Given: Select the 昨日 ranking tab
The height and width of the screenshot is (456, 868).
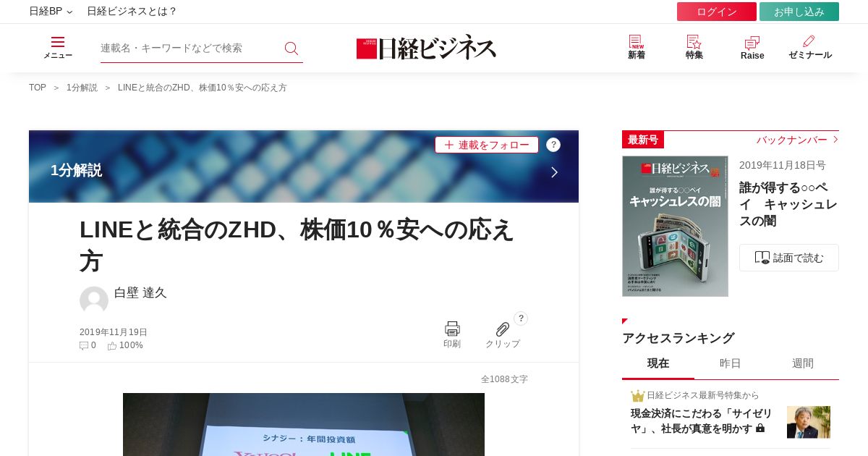Looking at the screenshot, I should [x=731, y=363].
